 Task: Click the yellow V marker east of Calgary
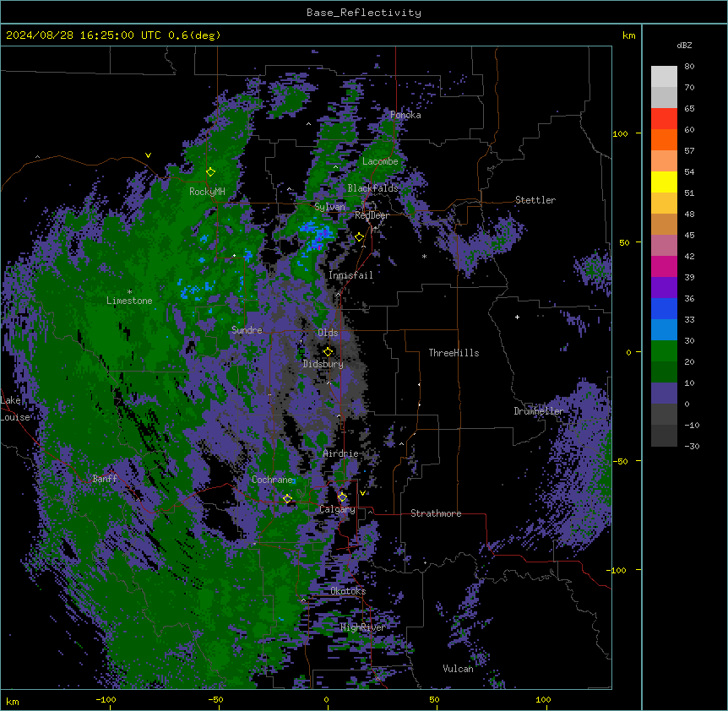pyautogui.click(x=362, y=493)
